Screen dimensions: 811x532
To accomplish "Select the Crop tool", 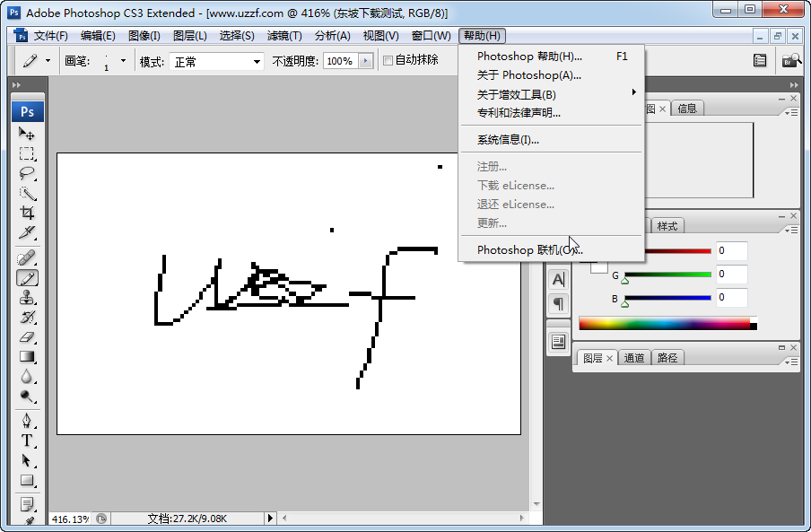I will pyautogui.click(x=27, y=213).
